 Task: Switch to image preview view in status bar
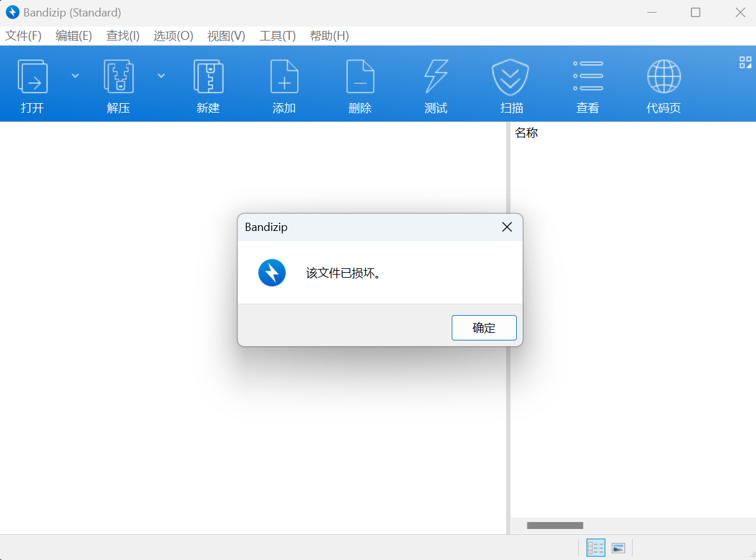(618, 548)
